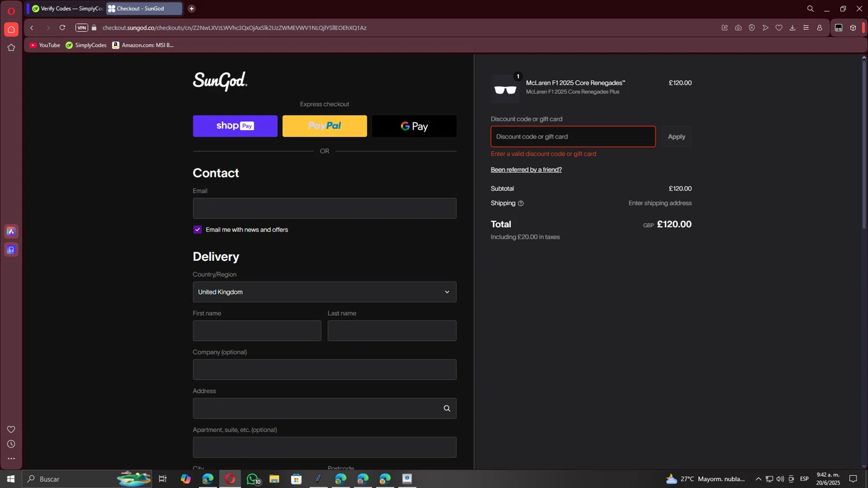Open the edit page icon in address bar
868x488 pixels.
pos(724,28)
